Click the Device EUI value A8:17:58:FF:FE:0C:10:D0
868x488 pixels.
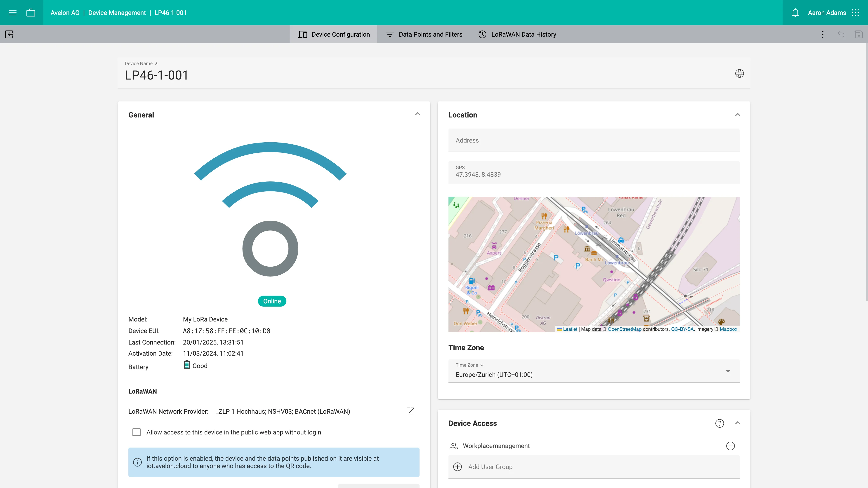point(226,331)
